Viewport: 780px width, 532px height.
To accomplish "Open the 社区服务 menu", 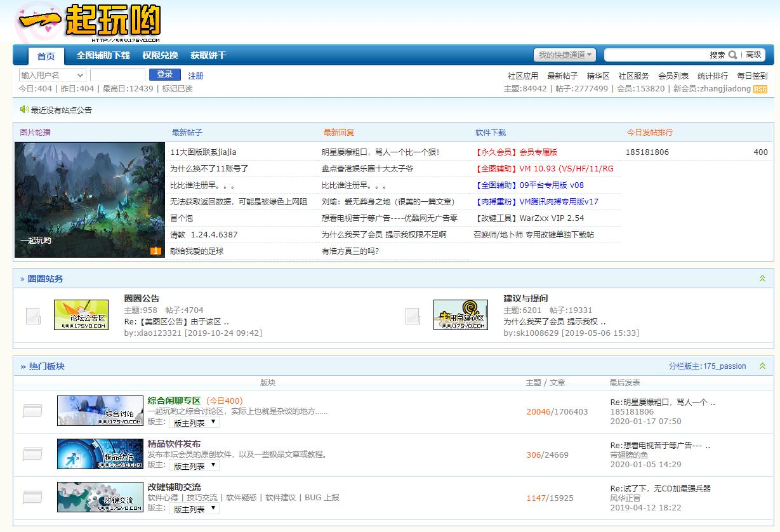I will (634, 76).
